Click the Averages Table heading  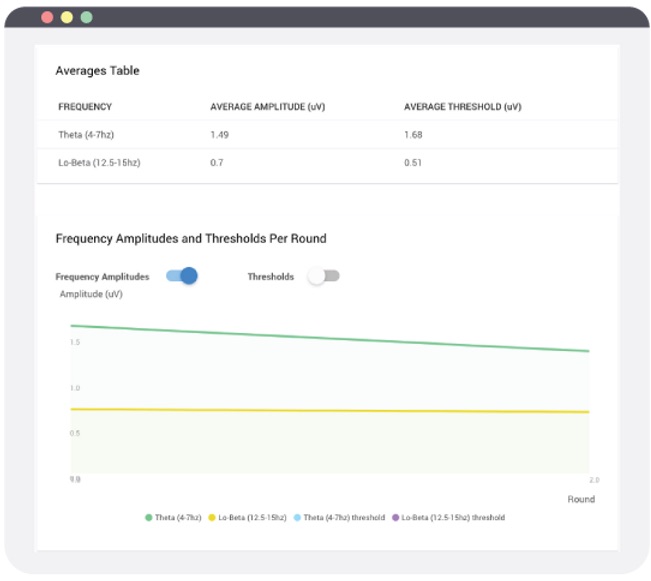coord(97,71)
